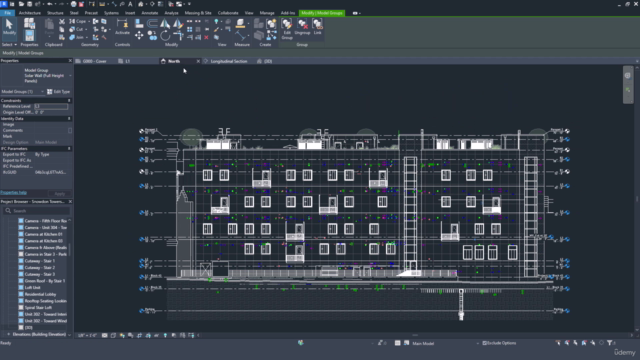Image resolution: width=640 pixels, height=360 pixels.
Task: Select the Align tool
Action: 139,23
